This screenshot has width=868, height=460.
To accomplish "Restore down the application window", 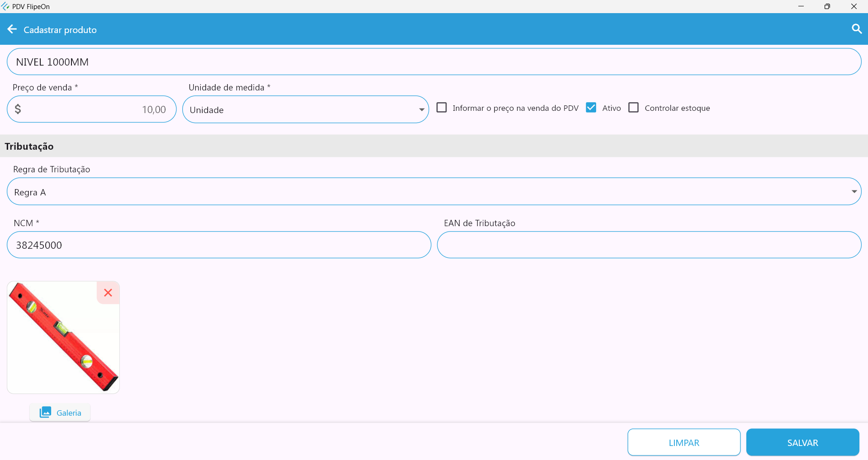I will [x=827, y=6].
